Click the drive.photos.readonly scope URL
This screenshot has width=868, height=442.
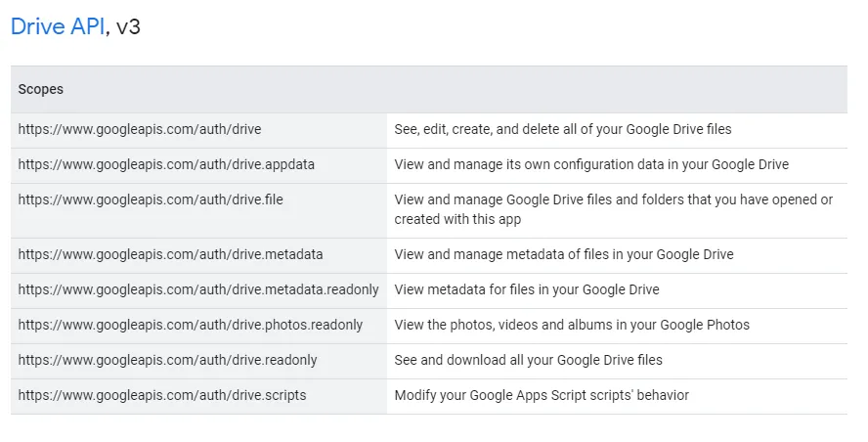(x=191, y=325)
